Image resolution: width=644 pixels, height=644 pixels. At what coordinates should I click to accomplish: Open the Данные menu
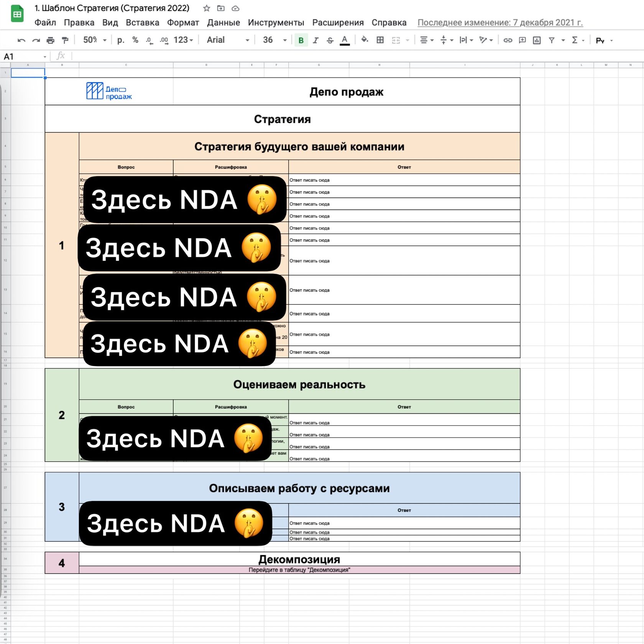click(x=223, y=23)
